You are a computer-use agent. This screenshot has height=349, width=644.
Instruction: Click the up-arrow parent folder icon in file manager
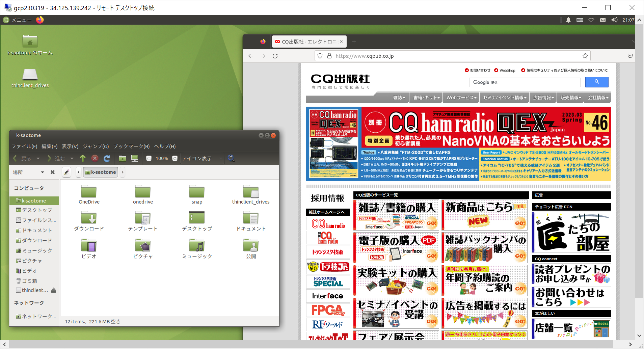pyautogui.click(x=83, y=158)
